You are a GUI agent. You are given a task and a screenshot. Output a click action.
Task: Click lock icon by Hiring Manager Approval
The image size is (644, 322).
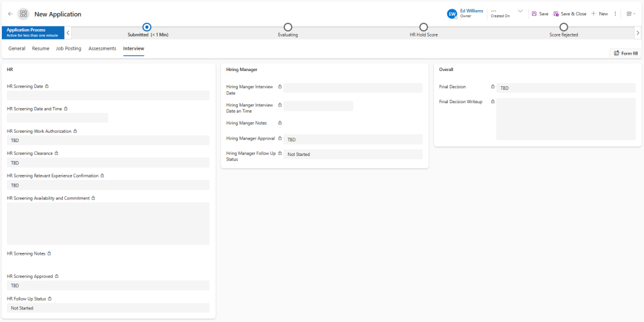click(280, 138)
